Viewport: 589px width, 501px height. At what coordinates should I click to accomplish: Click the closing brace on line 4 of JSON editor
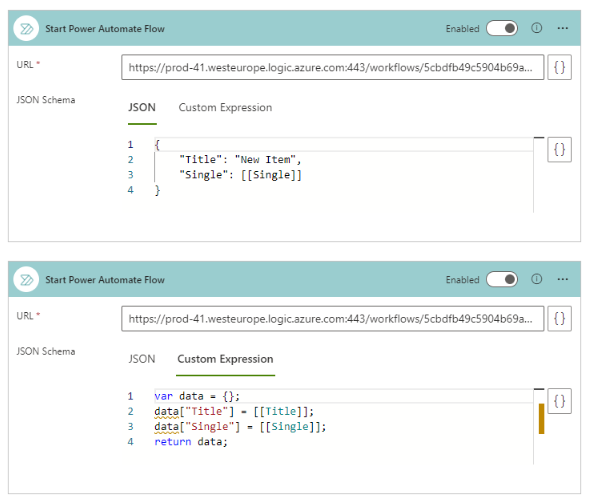click(x=157, y=190)
